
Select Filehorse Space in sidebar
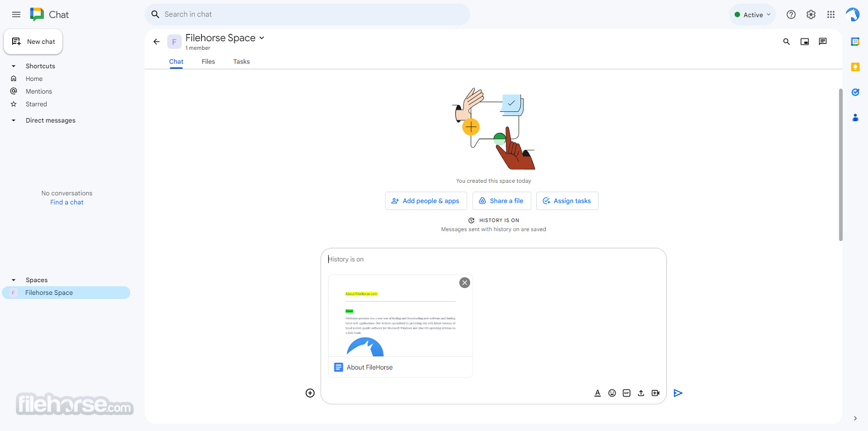(x=66, y=293)
